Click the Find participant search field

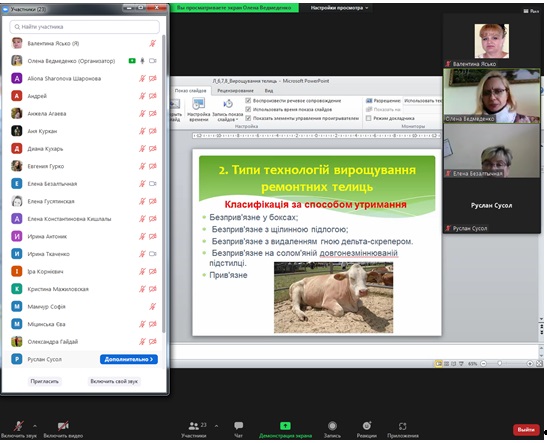pos(84,27)
